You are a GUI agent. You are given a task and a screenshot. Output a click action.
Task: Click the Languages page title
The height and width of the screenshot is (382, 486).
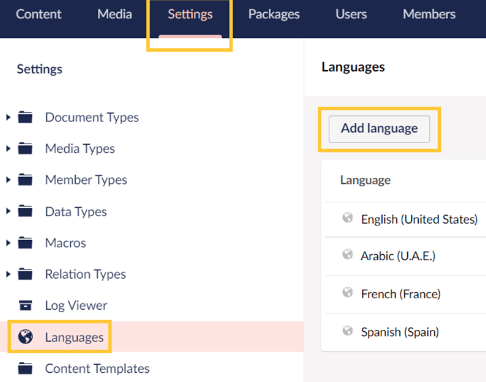[353, 67]
